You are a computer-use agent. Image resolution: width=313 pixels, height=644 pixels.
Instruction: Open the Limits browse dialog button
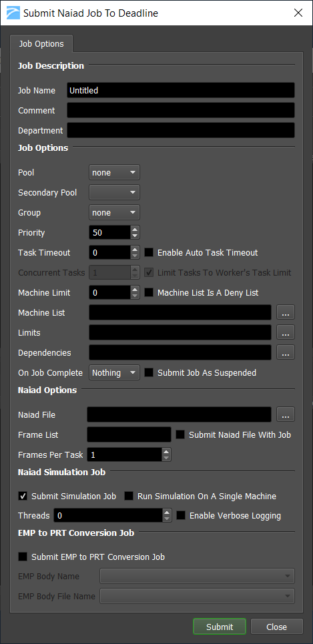(x=286, y=332)
